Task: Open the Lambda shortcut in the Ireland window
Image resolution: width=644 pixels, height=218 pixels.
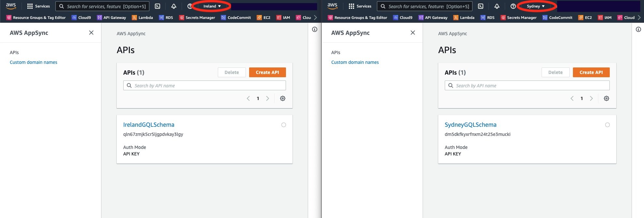Action: (142, 18)
